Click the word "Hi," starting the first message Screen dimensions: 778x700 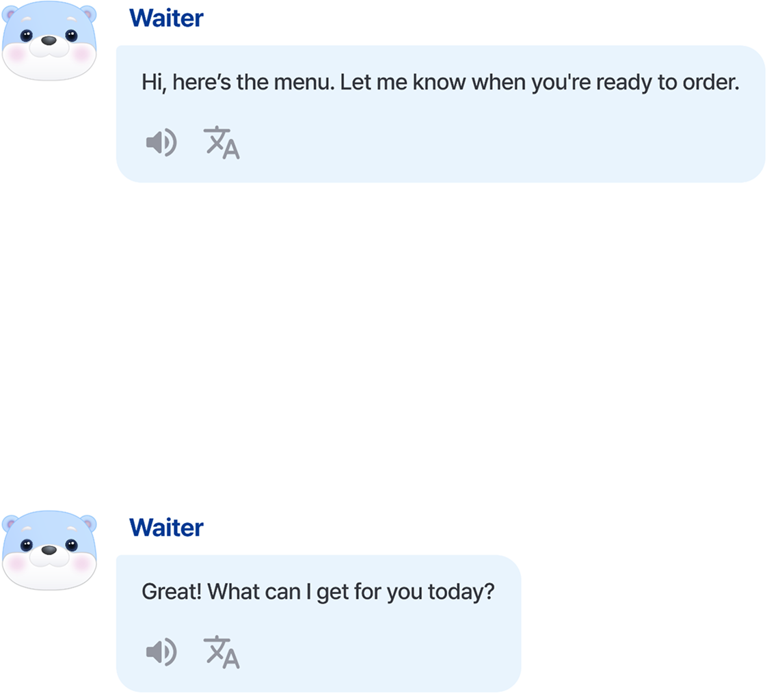point(154,83)
